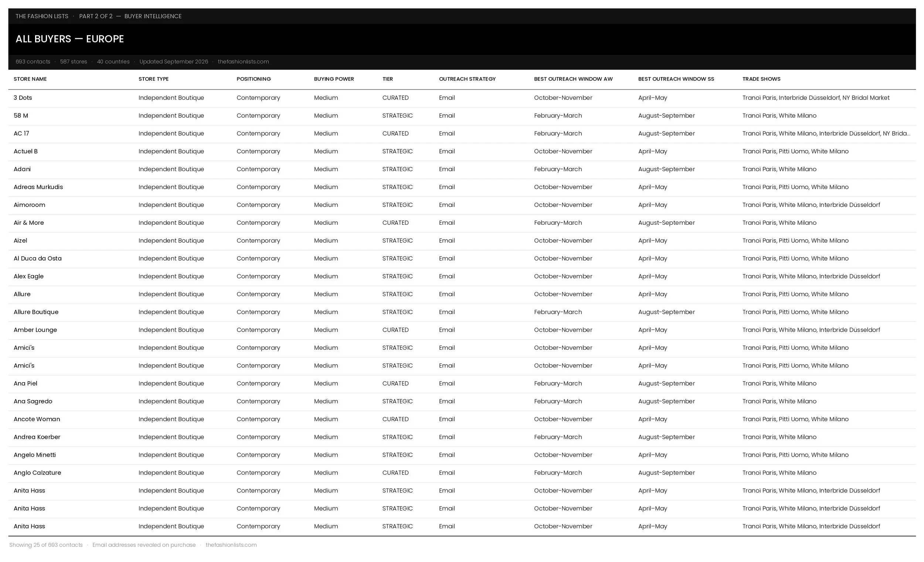Click Independent Boutique in Al Duca da Osta row
Image resolution: width=924 pixels, height=562 pixels.
pyautogui.click(x=171, y=258)
